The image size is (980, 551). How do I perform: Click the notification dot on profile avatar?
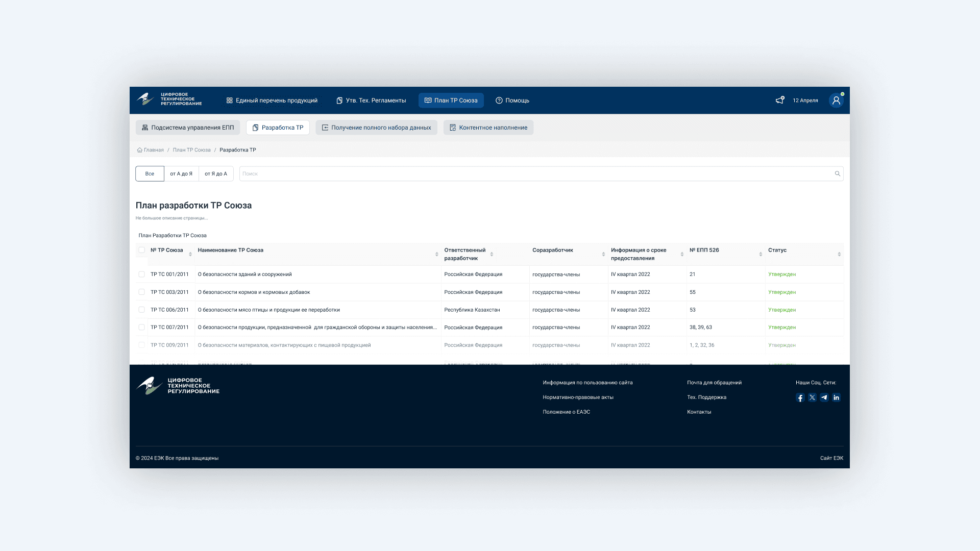[842, 94]
